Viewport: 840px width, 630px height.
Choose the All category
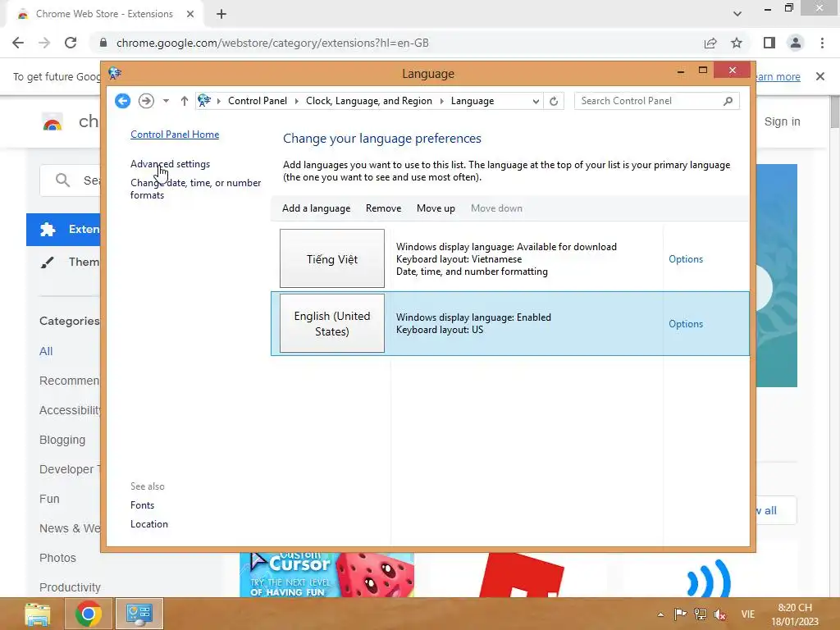click(46, 351)
